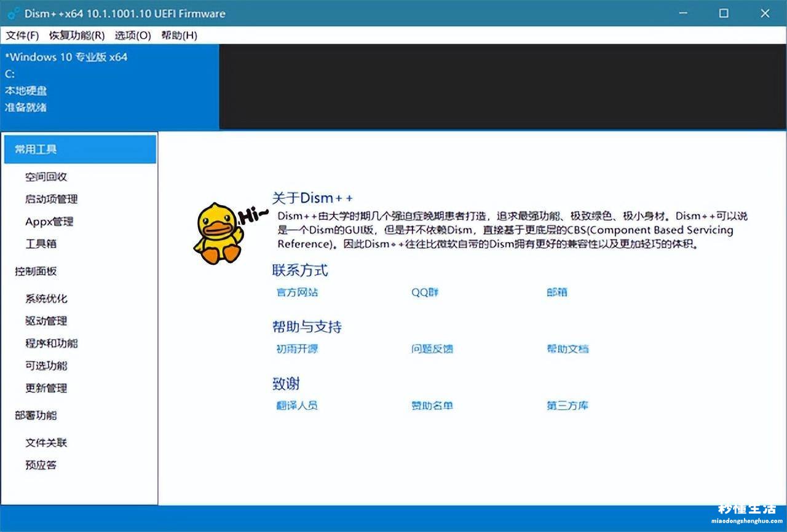This screenshot has width=787, height=532.
Task: Open 预应答 in sidebar
Action: point(41,465)
